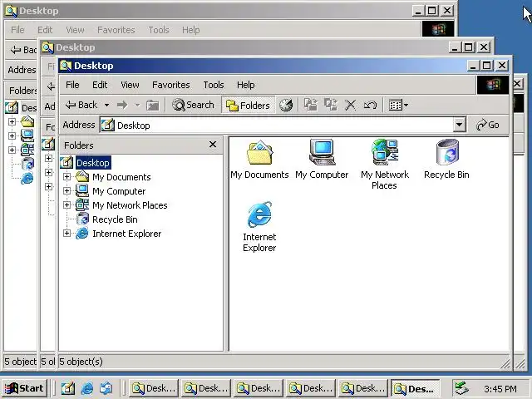Activate the bold Des... taskbar button

tap(416, 388)
